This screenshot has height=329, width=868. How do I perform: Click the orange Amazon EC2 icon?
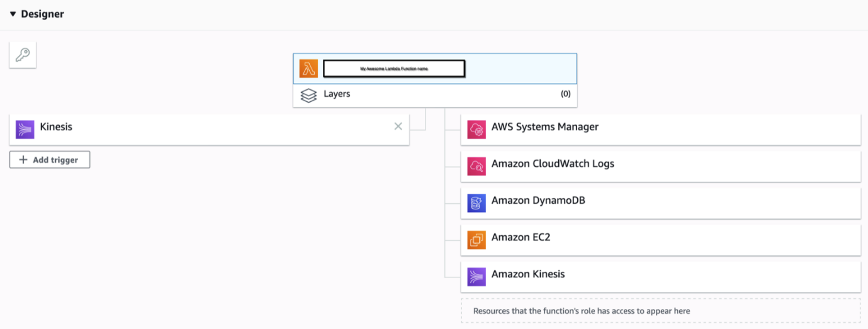point(476,240)
